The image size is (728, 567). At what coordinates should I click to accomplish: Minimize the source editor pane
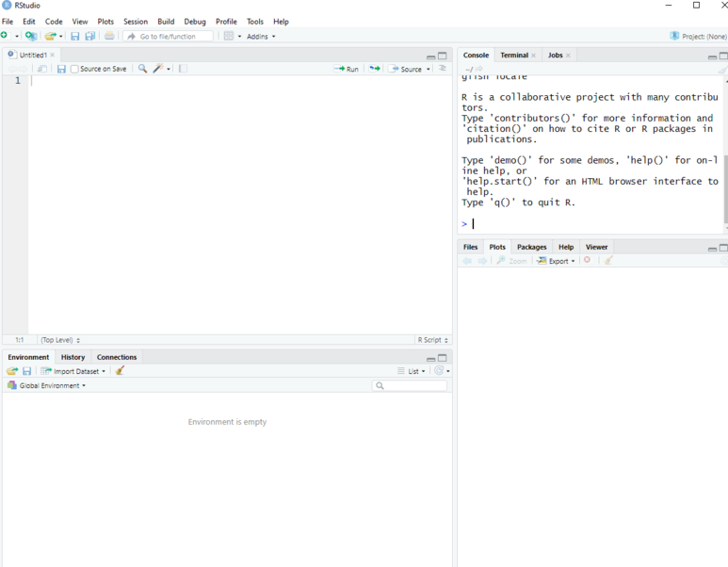[430, 57]
